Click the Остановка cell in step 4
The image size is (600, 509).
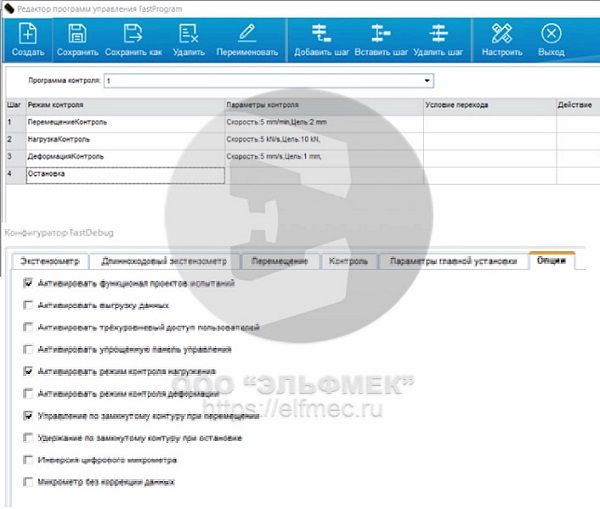(x=125, y=175)
